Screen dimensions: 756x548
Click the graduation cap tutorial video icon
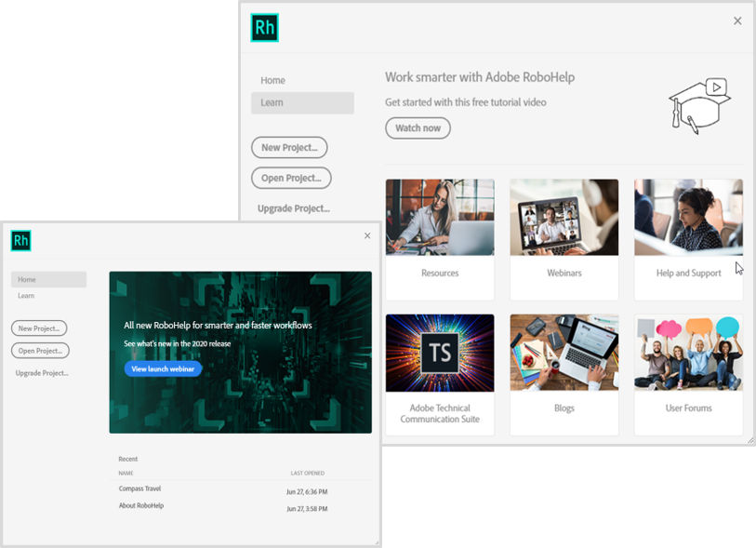(699, 106)
